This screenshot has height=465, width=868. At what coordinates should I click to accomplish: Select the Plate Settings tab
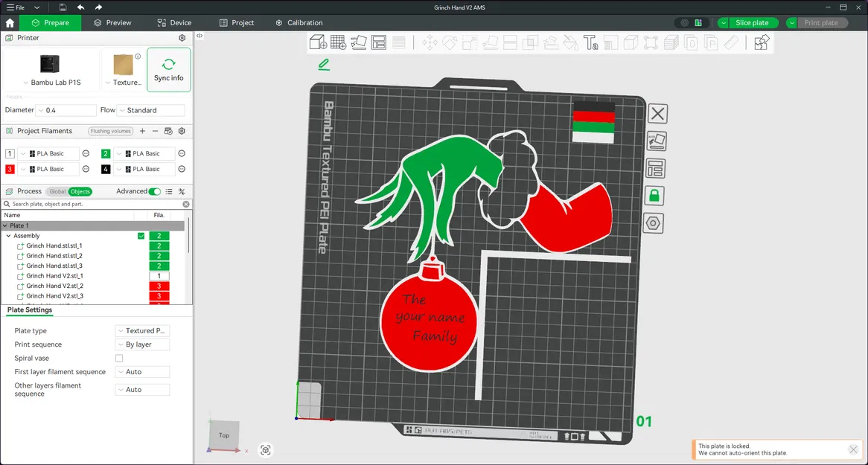click(x=30, y=310)
